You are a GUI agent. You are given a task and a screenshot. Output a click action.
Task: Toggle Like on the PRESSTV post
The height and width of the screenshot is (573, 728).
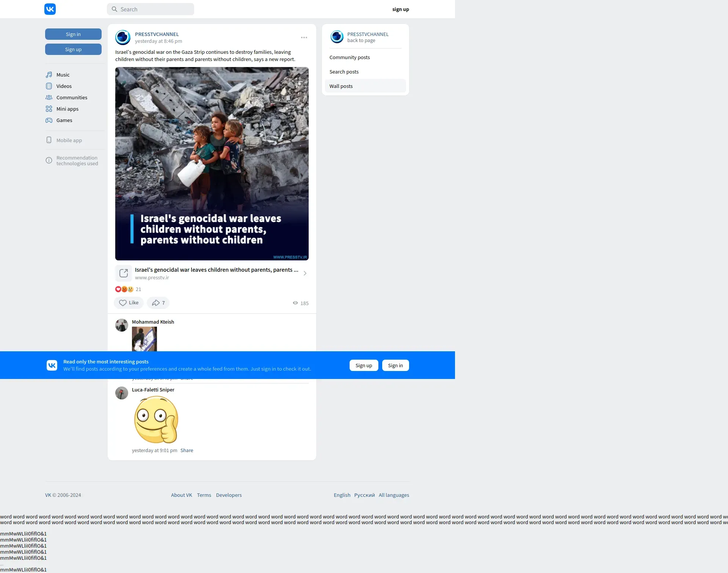tap(129, 303)
